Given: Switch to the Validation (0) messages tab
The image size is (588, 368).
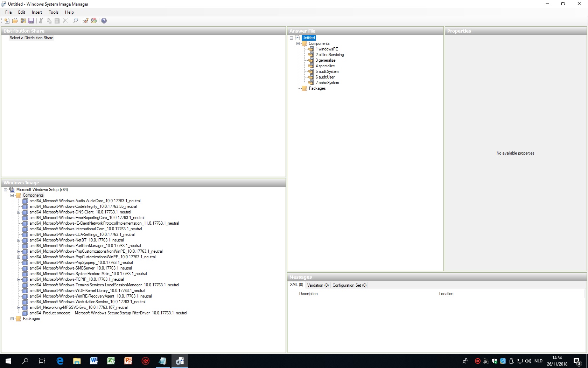Looking at the screenshot, I should coord(318,285).
